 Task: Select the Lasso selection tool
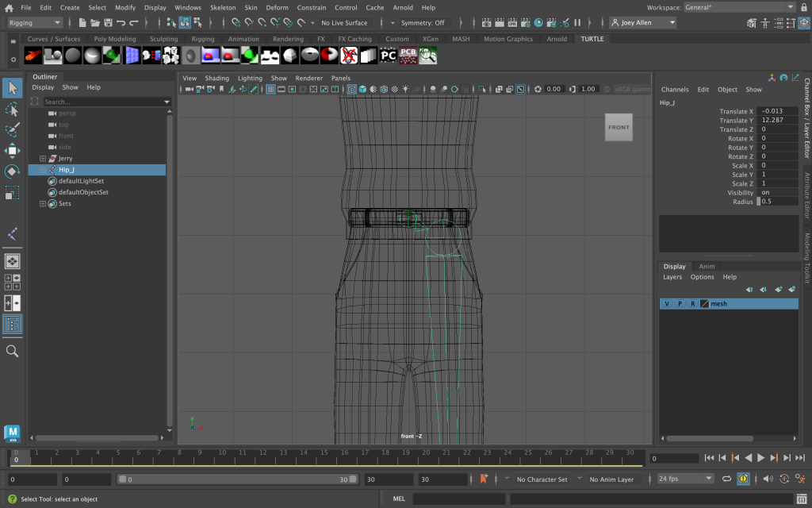point(12,109)
